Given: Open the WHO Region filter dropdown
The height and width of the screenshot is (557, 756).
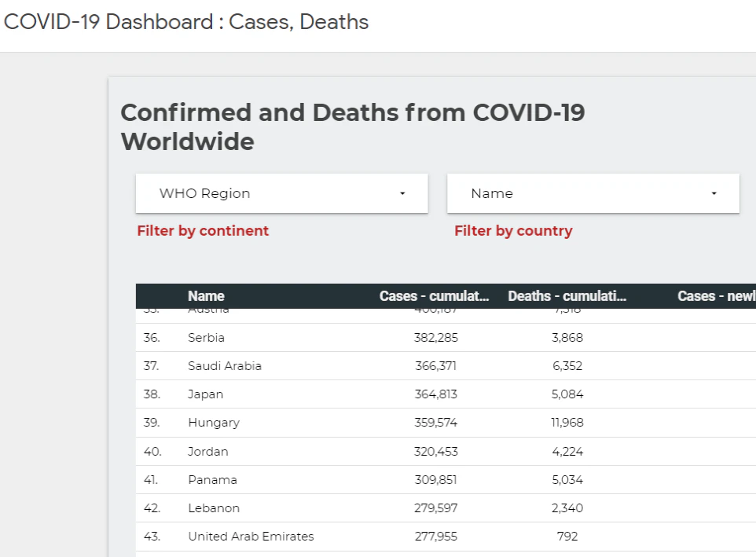Looking at the screenshot, I should coord(281,193).
